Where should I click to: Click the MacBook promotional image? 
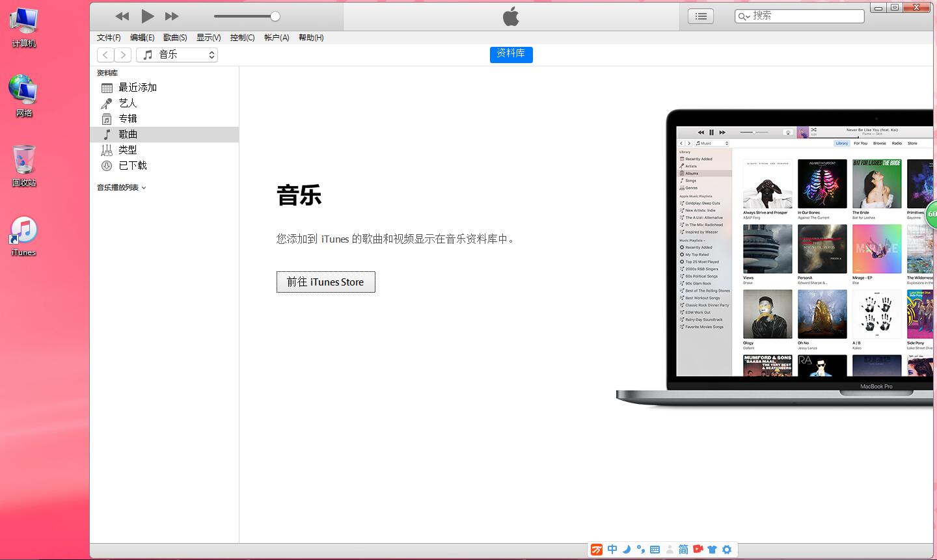(775, 258)
